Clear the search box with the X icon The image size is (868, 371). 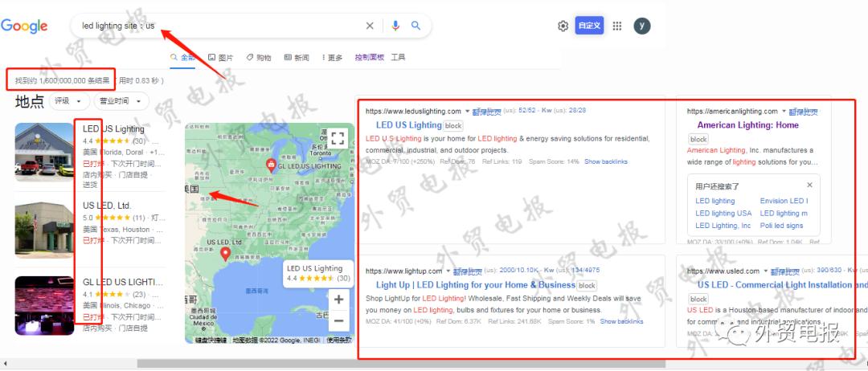[x=370, y=26]
